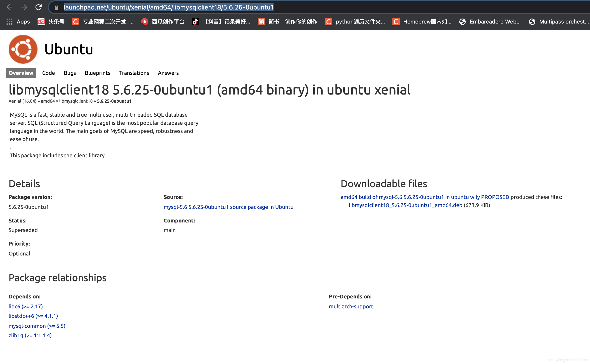This screenshot has width=590, height=364.
Task: Download libmysqlclient18 amd64 deb file
Action: click(x=405, y=205)
